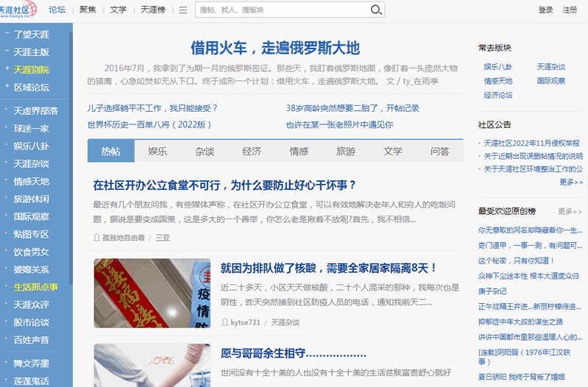This screenshot has height=387, width=588.
Task: Focus the 搜帖、找人、搜版块 search box
Action: click(x=283, y=10)
